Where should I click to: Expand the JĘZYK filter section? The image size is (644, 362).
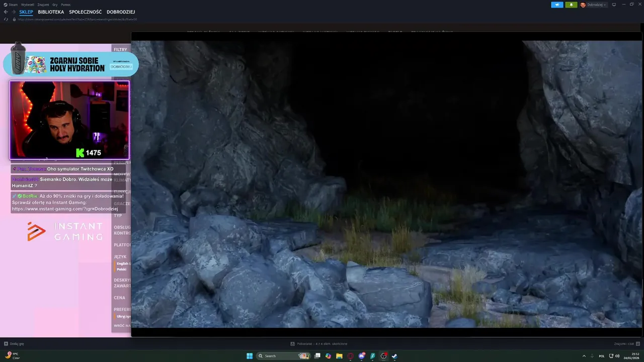(x=120, y=256)
